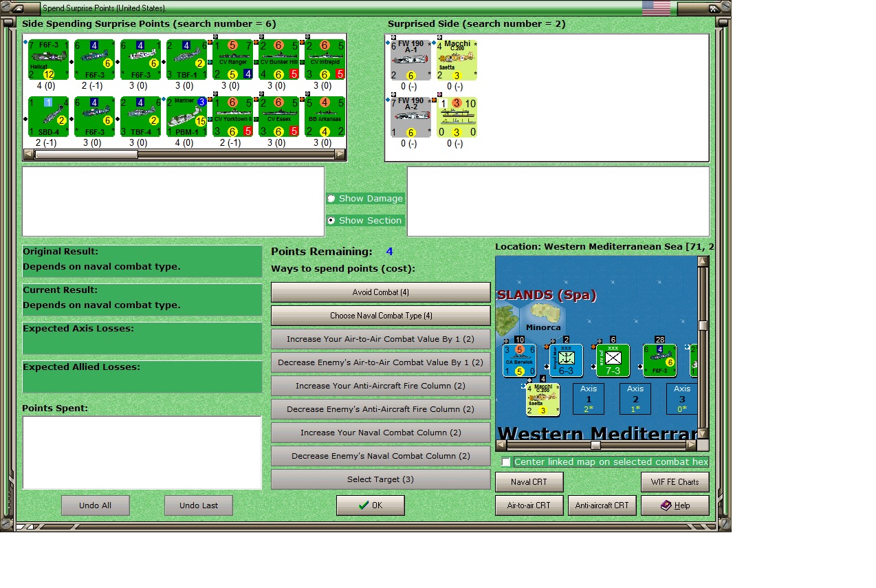Click the map vertical scrollbar up arrow
The image size is (876, 588).
tap(703, 261)
